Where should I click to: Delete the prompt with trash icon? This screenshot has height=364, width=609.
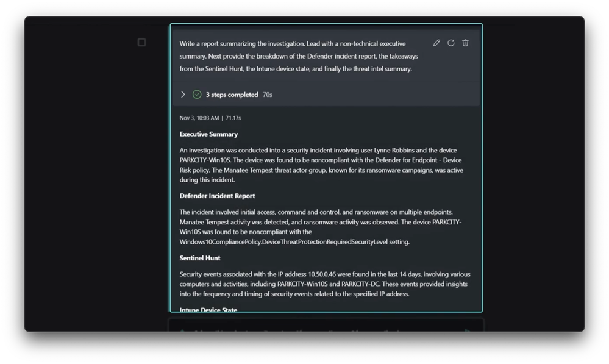click(465, 43)
